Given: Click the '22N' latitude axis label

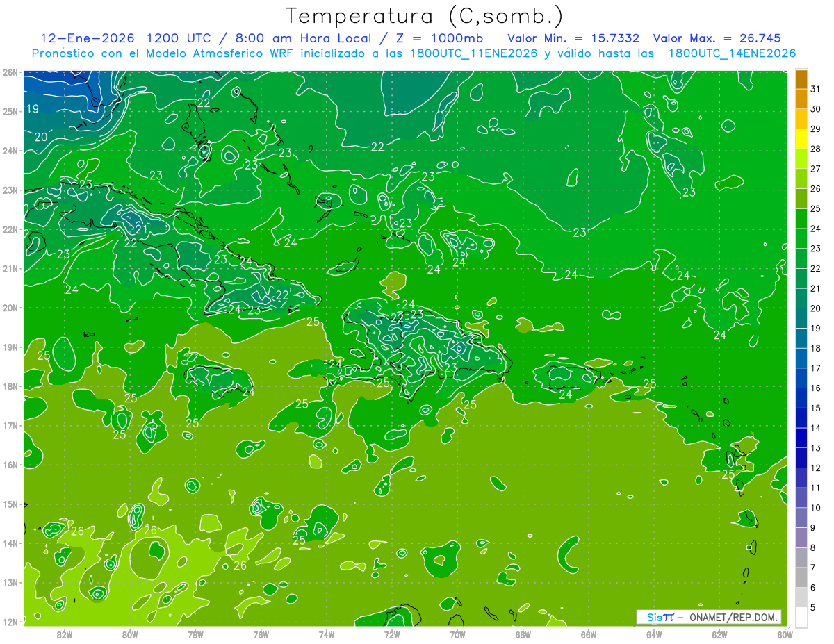Looking at the screenshot, I should pyautogui.click(x=10, y=229).
